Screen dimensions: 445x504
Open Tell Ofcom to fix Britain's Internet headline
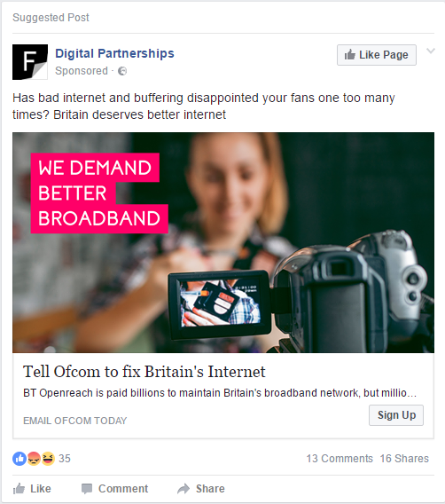pyautogui.click(x=144, y=372)
